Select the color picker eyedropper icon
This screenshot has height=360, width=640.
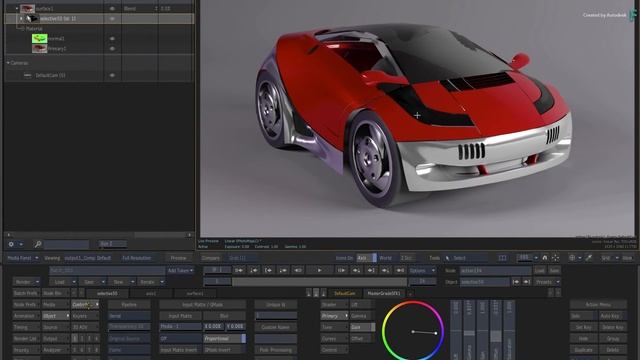click(x=589, y=258)
